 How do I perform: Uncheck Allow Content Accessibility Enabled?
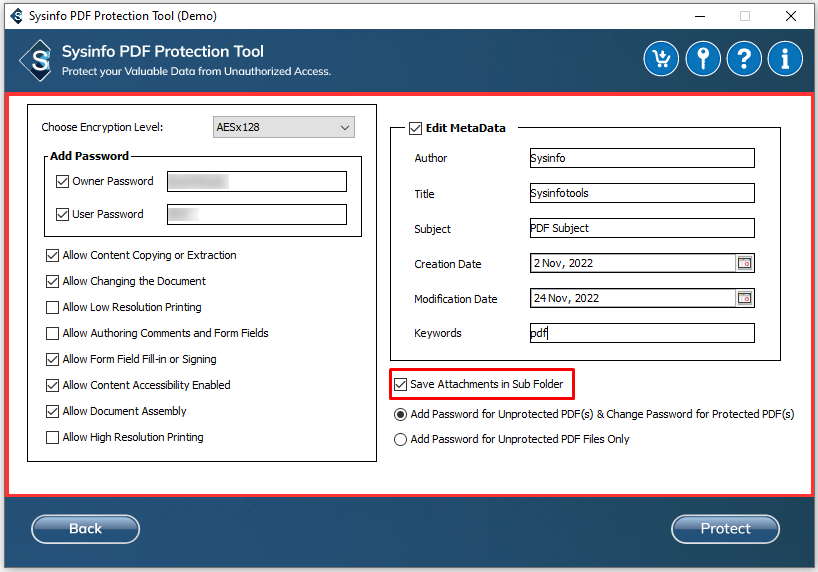pos(52,385)
